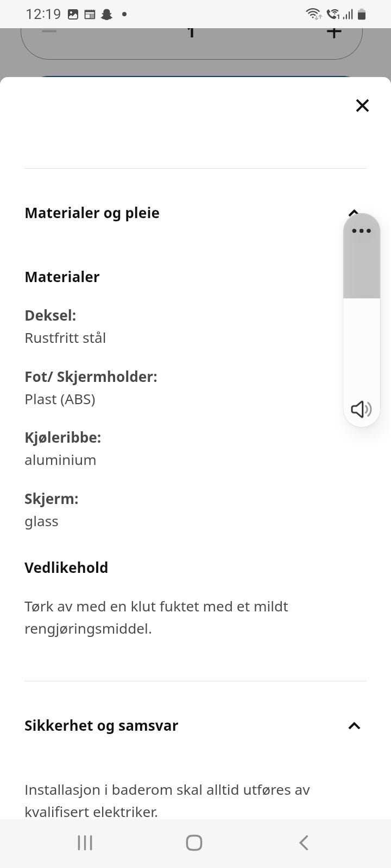391x868 pixels.
Task: Collapse section using Sikkerhet og samsvar chevron
Action: click(x=354, y=726)
